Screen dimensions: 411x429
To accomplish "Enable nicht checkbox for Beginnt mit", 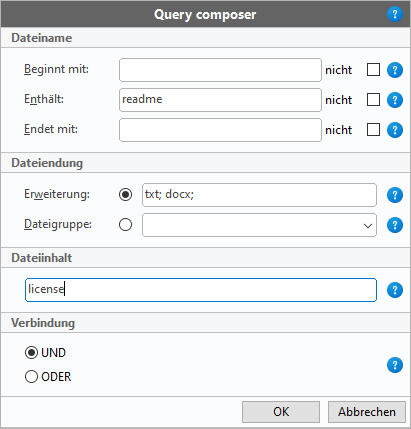I will pyautogui.click(x=373, y=70).
